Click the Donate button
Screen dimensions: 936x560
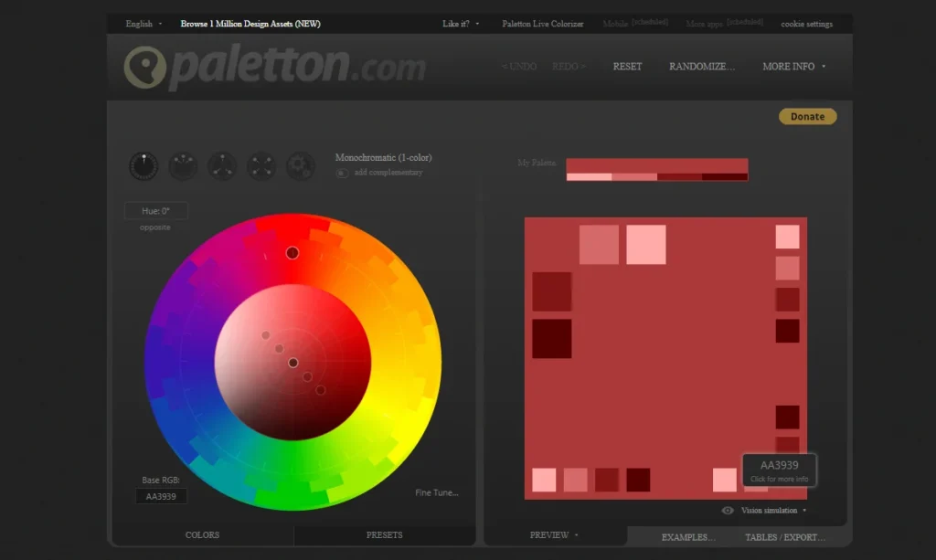click(x=807, y=116)
